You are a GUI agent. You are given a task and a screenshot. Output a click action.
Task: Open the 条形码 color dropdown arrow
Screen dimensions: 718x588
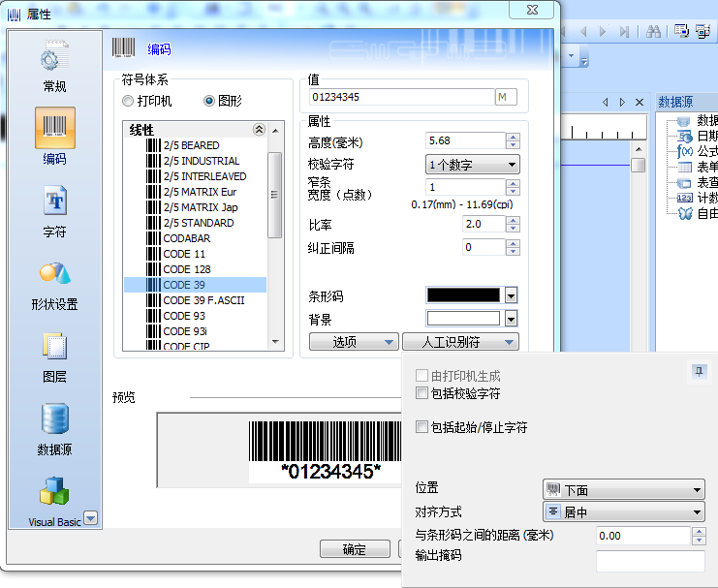pyautogui.click(x=511, y=295)
